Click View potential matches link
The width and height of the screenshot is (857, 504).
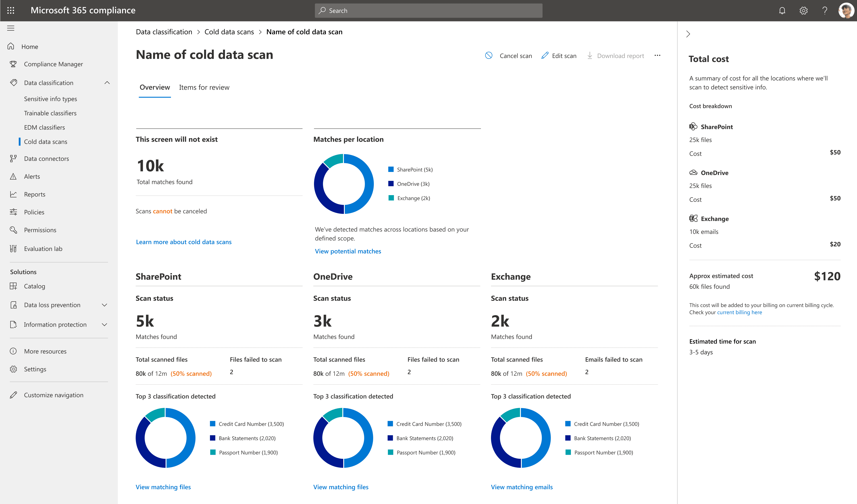348,251
